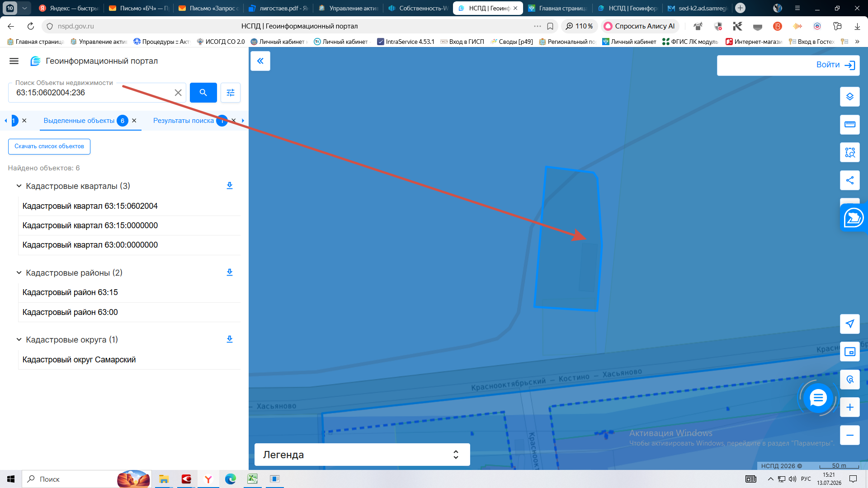Viewport: 868px width, 488px height.
Task: Click the geolocation arrow button
Action: click(x=850, y=324)
